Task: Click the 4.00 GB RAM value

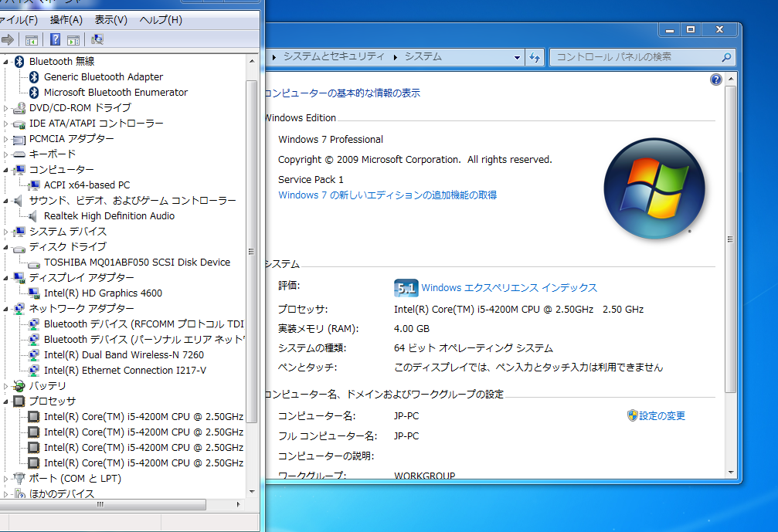Action: [412, 329]
